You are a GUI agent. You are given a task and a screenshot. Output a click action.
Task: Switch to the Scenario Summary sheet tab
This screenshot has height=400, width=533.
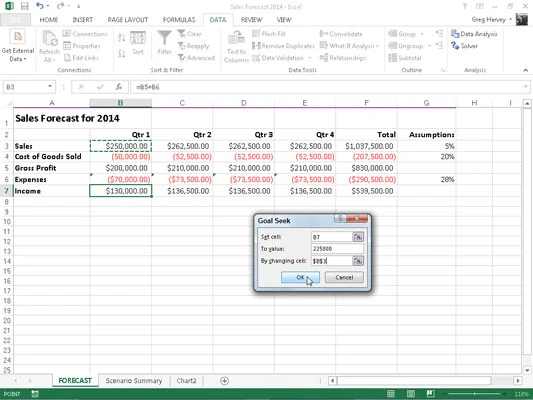[x=134, y=381]
